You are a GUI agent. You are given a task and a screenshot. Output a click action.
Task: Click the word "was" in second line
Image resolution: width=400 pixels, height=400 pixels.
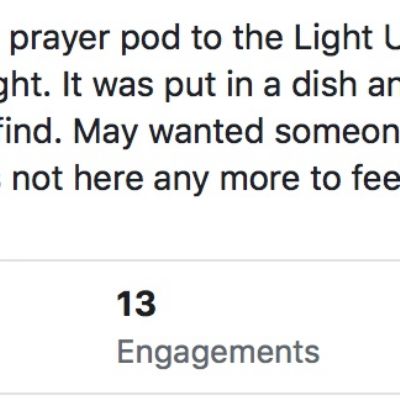tap(123, 86)
